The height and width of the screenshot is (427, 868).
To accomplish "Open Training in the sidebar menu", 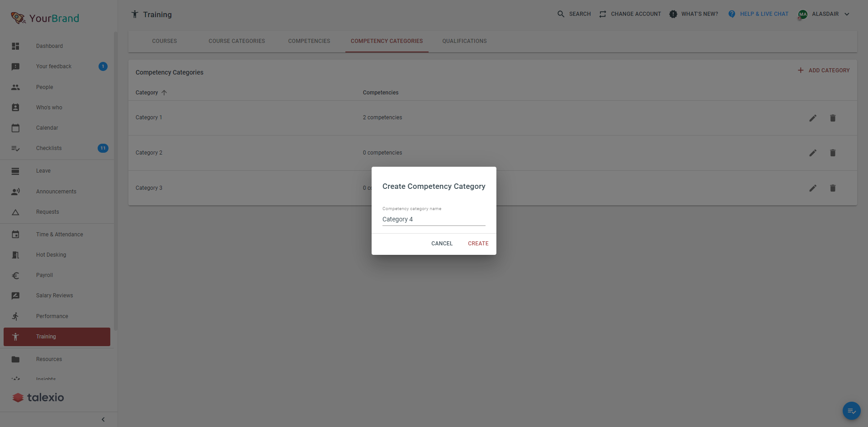I will tap(57, 337).
